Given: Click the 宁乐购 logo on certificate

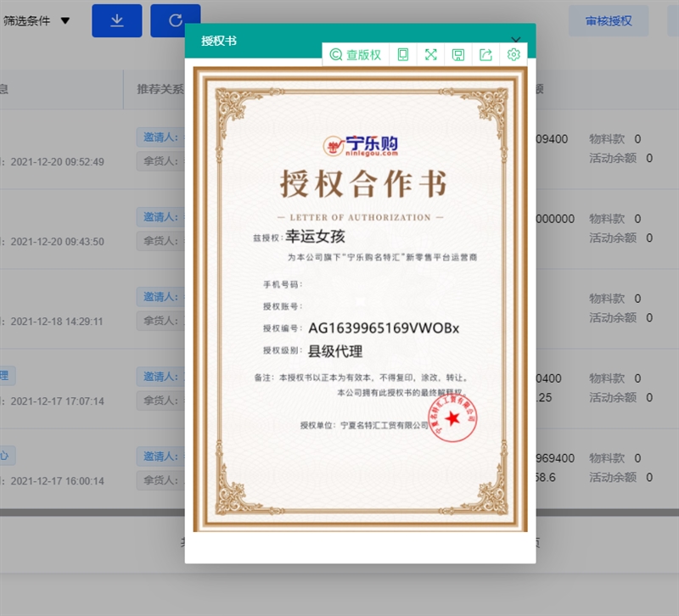Looking at the screenshot, I should click(361, 145).
